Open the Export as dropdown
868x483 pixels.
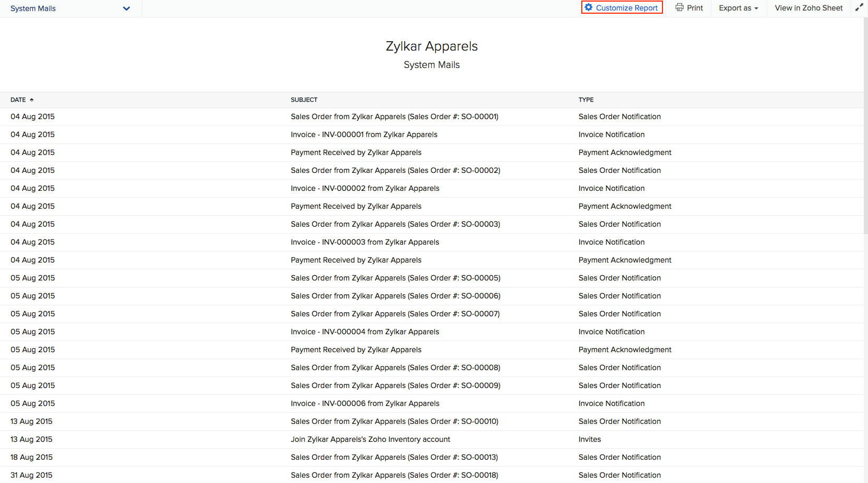[x=738, y=8]
